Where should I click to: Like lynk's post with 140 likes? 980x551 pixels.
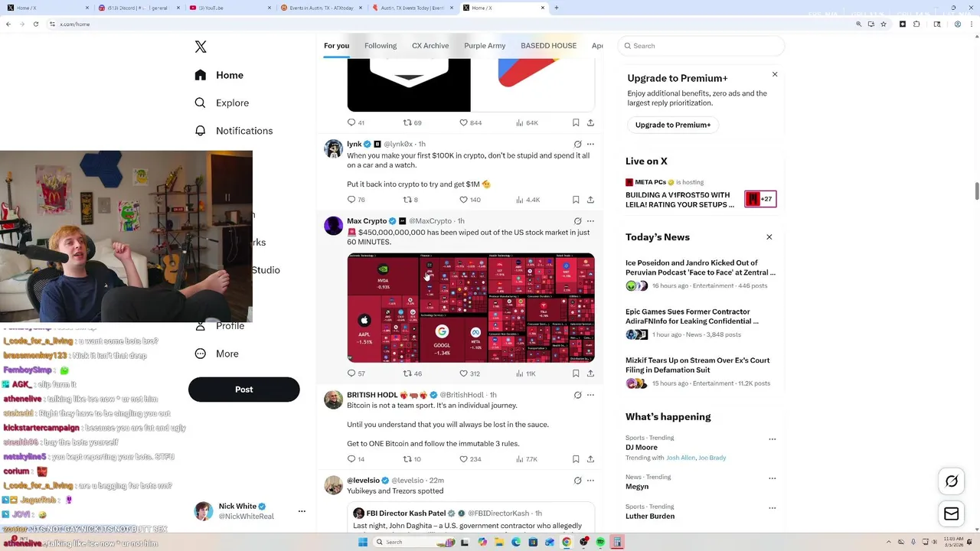(469, 200)
